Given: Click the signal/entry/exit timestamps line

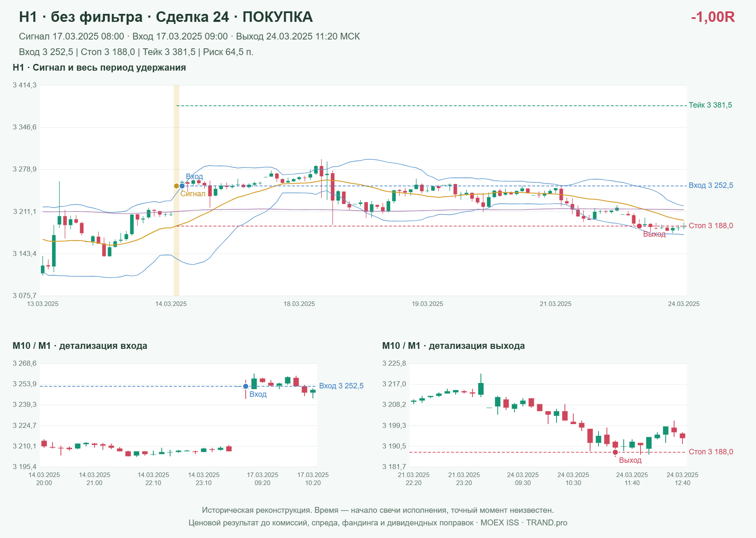Looking at the screenshot, I should coord(189,37).
